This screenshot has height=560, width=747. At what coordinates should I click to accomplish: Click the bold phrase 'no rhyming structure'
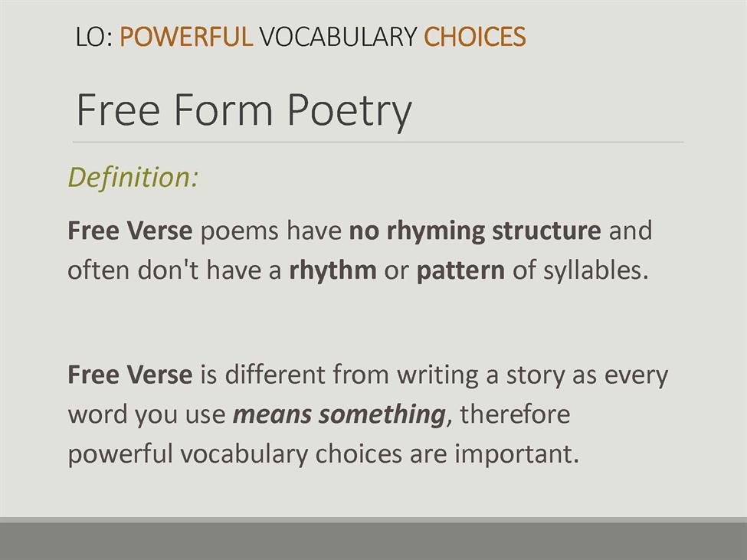pos(475,231)
